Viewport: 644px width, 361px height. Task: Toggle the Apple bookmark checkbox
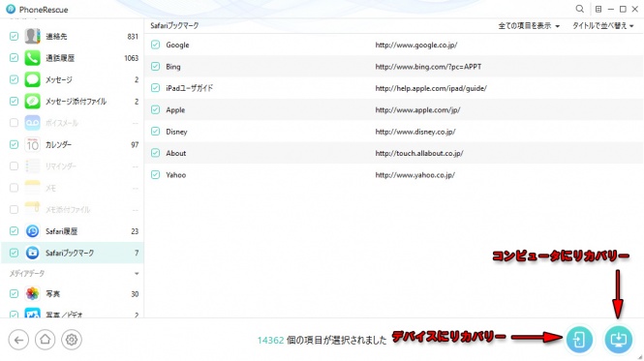tap(155, 109)
